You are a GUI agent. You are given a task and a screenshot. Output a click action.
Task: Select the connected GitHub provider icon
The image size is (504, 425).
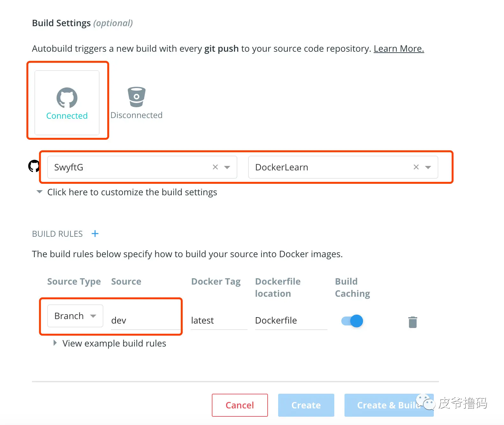click(x=67, y=98)
